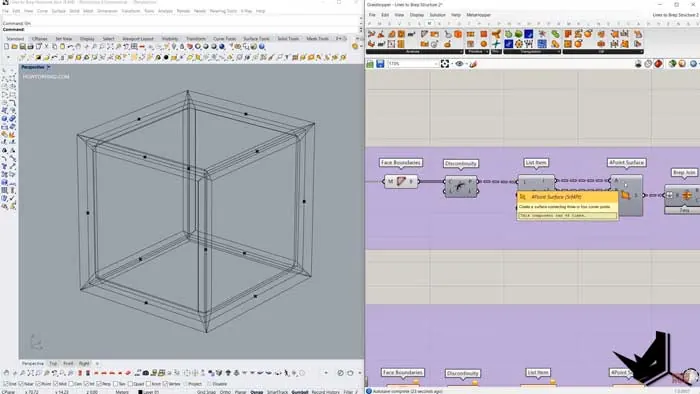Click the Print icon in Rhino toolbar

click(30, 46)
